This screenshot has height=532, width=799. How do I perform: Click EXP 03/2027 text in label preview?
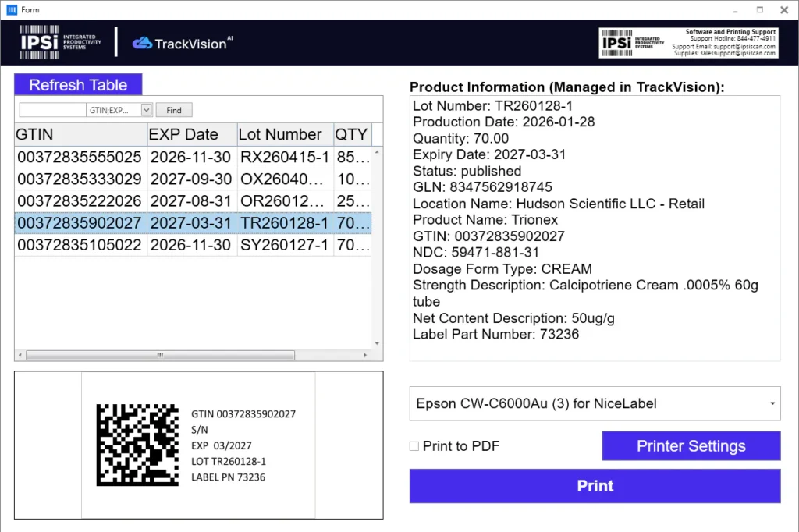[222, 445]
